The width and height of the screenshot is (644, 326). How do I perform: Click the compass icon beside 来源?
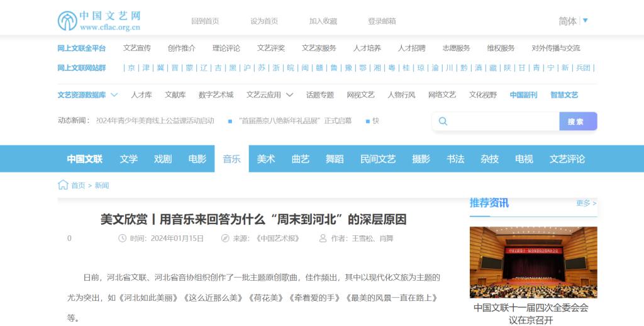[x=225, y=239]
